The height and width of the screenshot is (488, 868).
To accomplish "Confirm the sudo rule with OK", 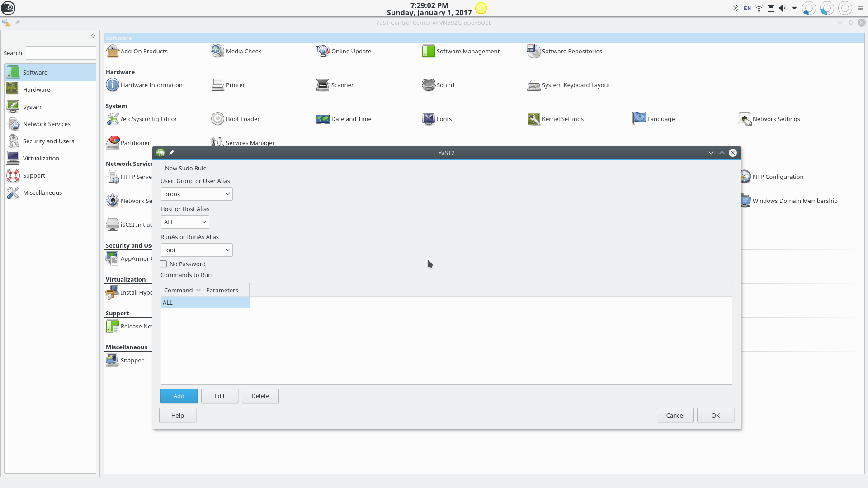I will tap(716, 415).
